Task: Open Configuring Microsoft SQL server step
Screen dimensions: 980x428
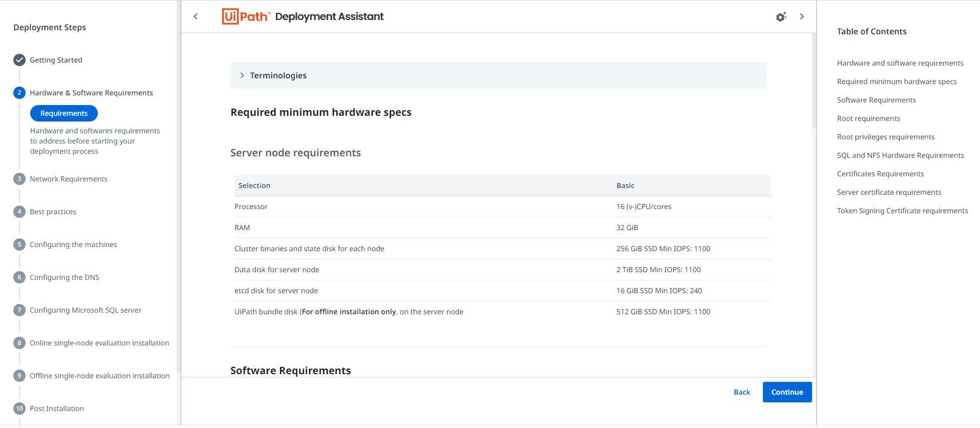Action: 86,310
